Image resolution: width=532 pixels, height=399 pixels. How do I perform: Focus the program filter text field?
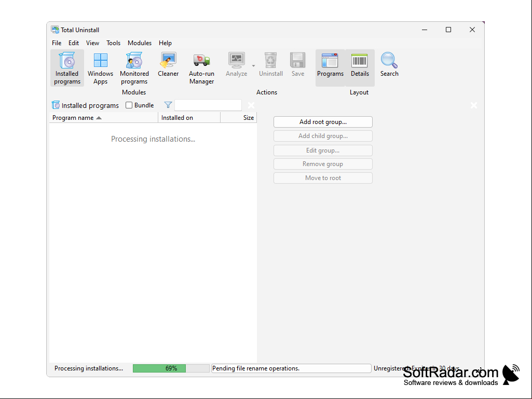[208, 105]
